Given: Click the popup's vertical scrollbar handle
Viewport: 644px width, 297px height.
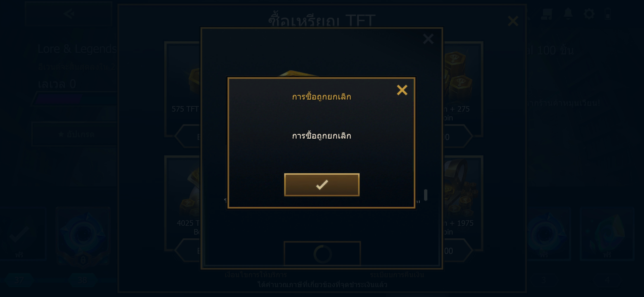Looking at the screenshot, I should point(426,195).
